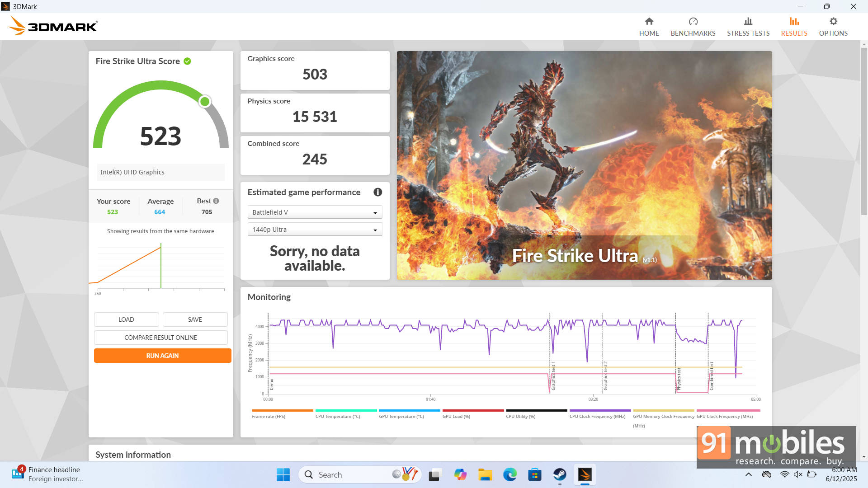Open the STRESS TESTS tab
Image resolution: width=868 pixels, height=488 pixels.
click(x=748, y=27)
